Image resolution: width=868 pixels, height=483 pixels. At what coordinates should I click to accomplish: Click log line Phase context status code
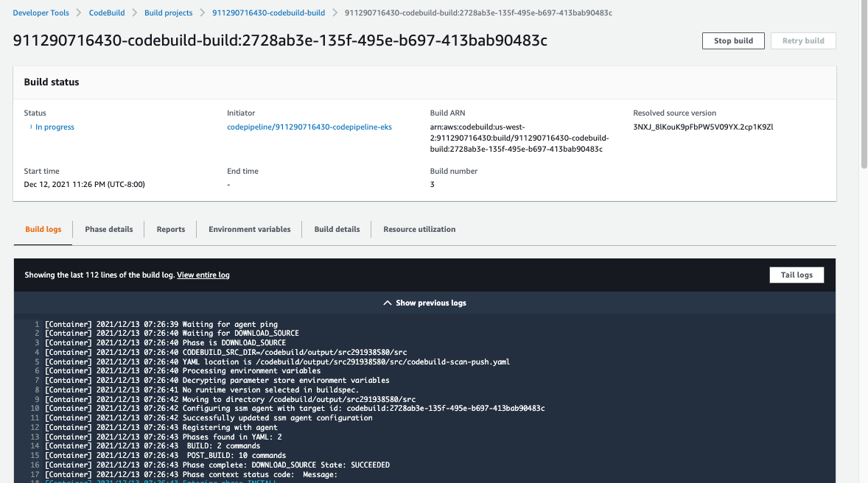[x=191, y=474]
